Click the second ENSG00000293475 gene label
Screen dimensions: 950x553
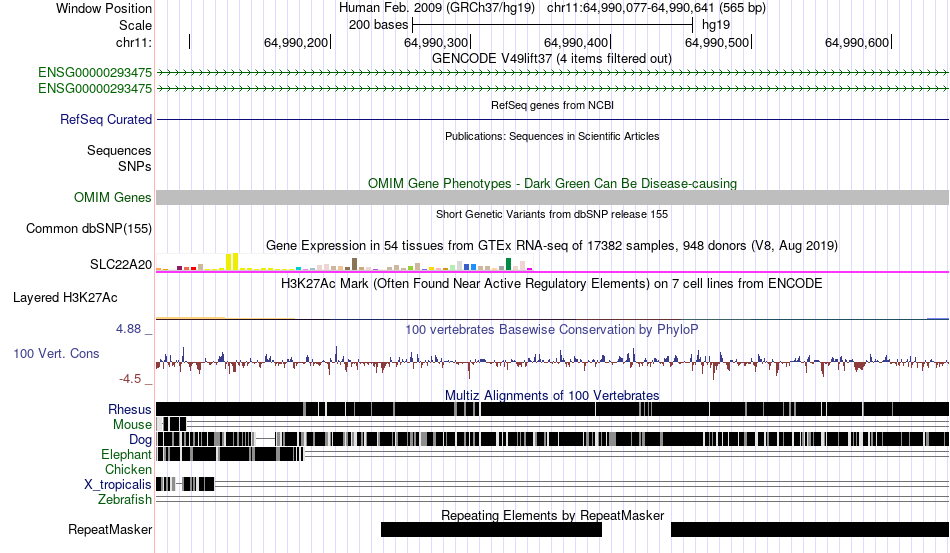coord(95,88)
